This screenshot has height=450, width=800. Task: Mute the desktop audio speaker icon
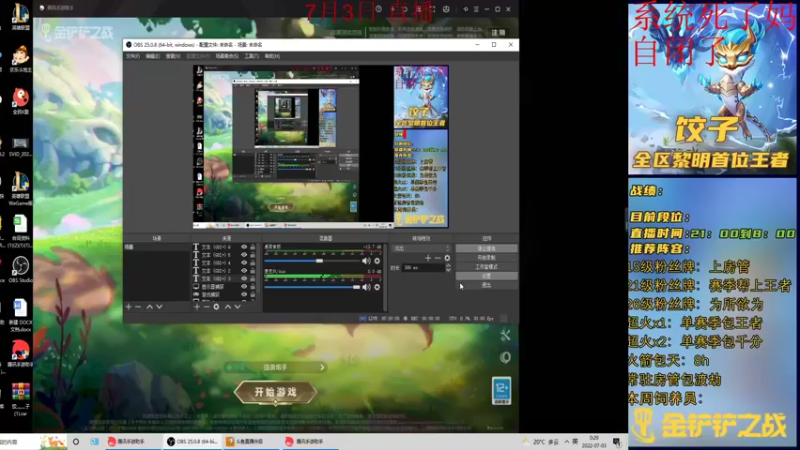[366, 261]
